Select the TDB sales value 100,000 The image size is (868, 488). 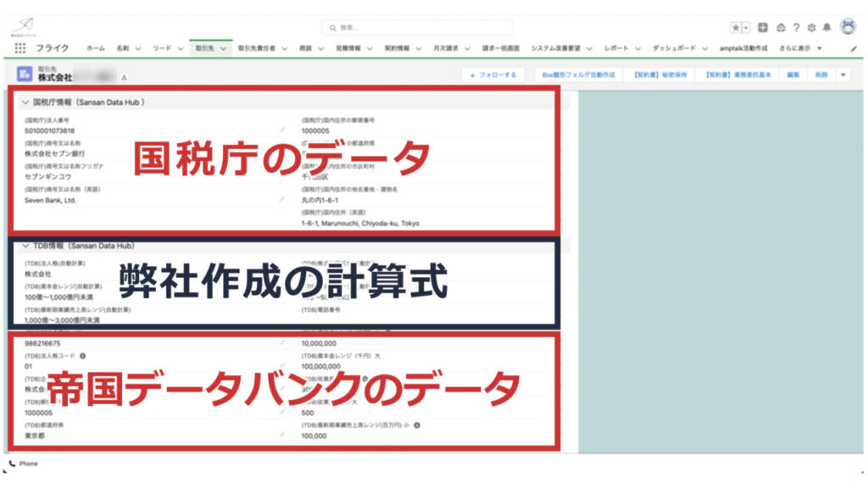314,436
